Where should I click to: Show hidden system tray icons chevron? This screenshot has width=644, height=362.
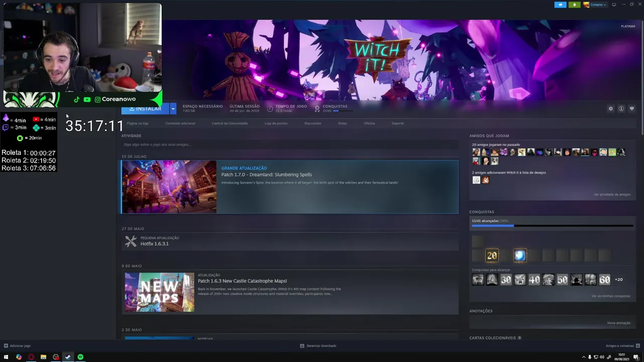[584, 357]
